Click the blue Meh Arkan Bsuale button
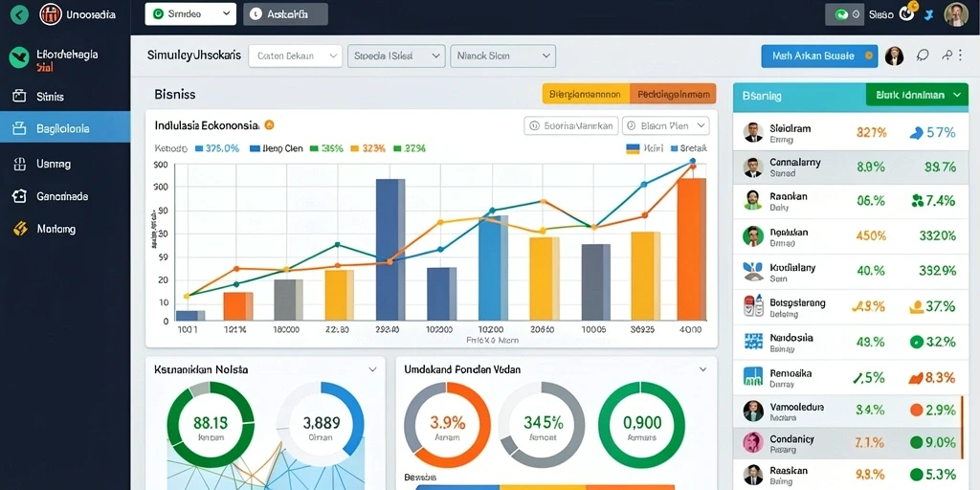The height and width of the screenshot is (490, 980). pyautogui.click(x=819, y=56)
